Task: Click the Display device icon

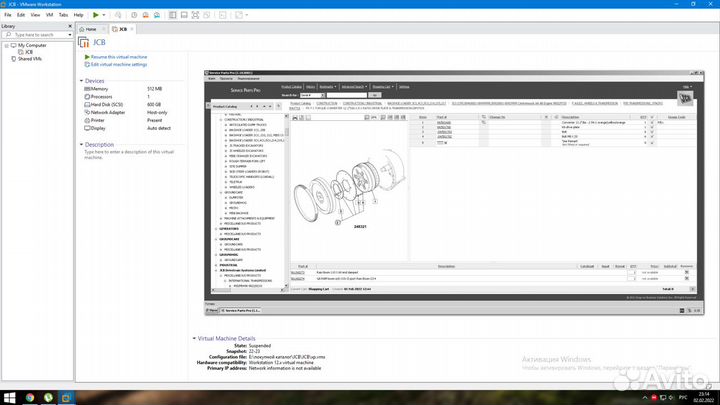Action: tap(87, 128)
